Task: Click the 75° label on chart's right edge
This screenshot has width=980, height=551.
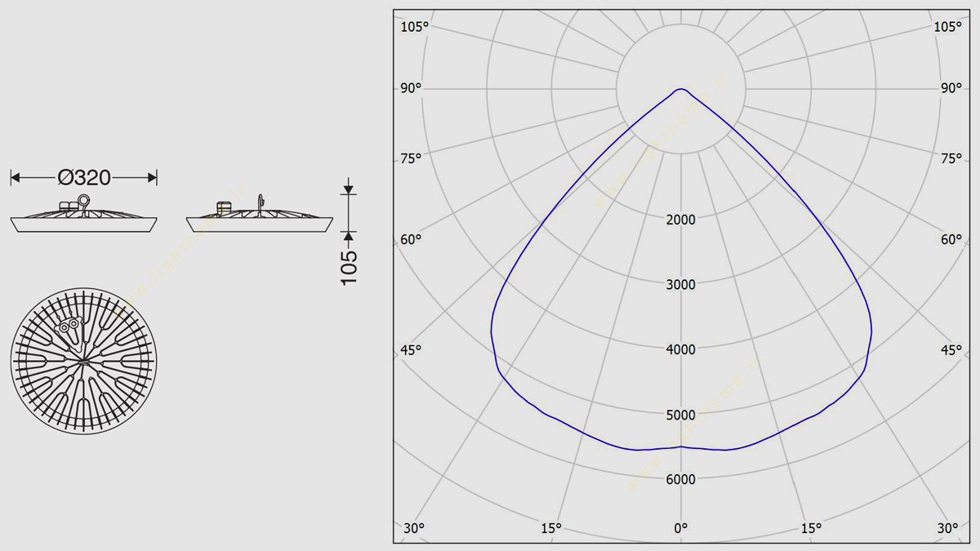Action: coord(951,158)
